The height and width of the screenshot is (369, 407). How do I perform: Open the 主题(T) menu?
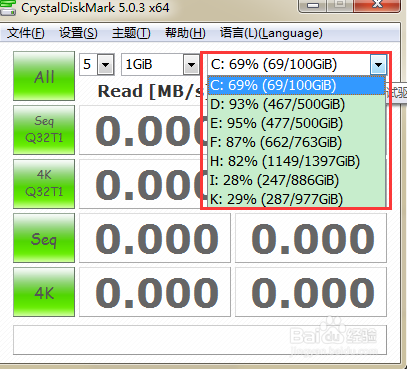click(x=131, y=33)
